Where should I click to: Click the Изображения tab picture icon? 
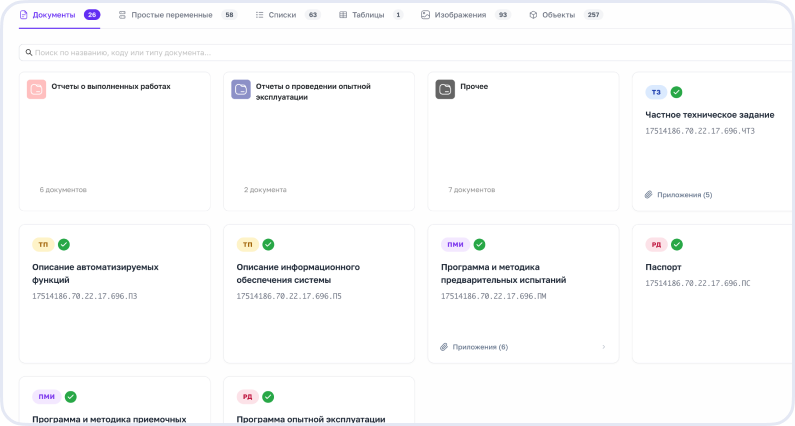click(425, 15)
